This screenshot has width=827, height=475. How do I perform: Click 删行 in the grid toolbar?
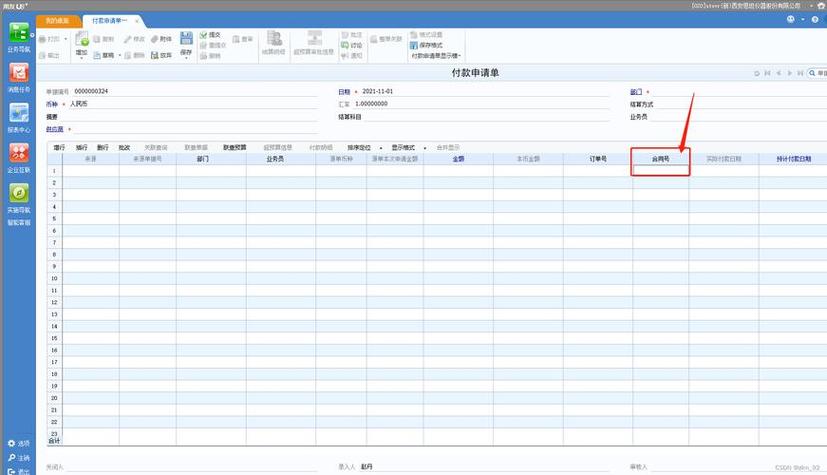102,148
